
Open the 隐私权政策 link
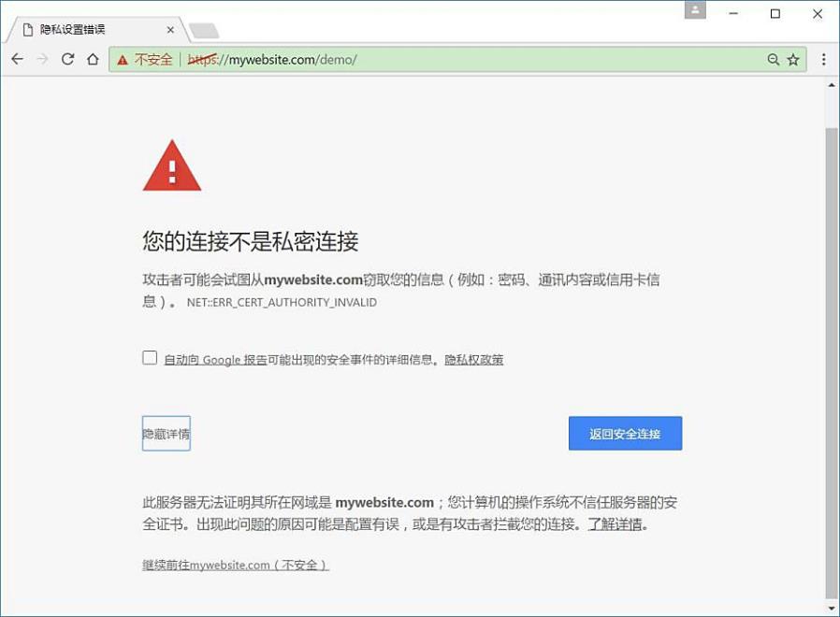(473, 359)
